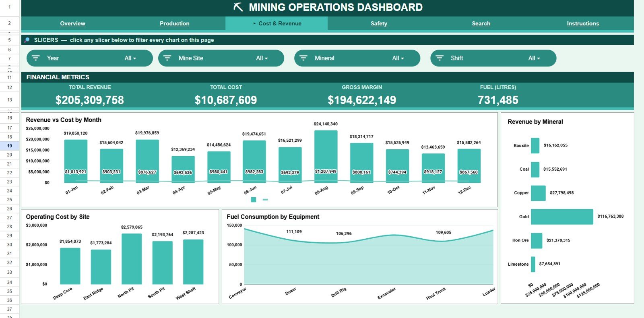
Task: Click the magnifier icon beside SLICERS label
Action: 27,40
